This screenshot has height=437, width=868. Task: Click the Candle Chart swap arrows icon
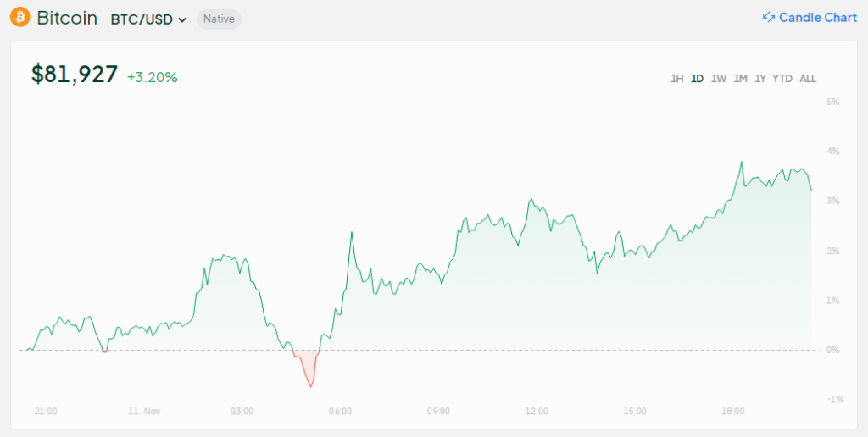[769, 18]
